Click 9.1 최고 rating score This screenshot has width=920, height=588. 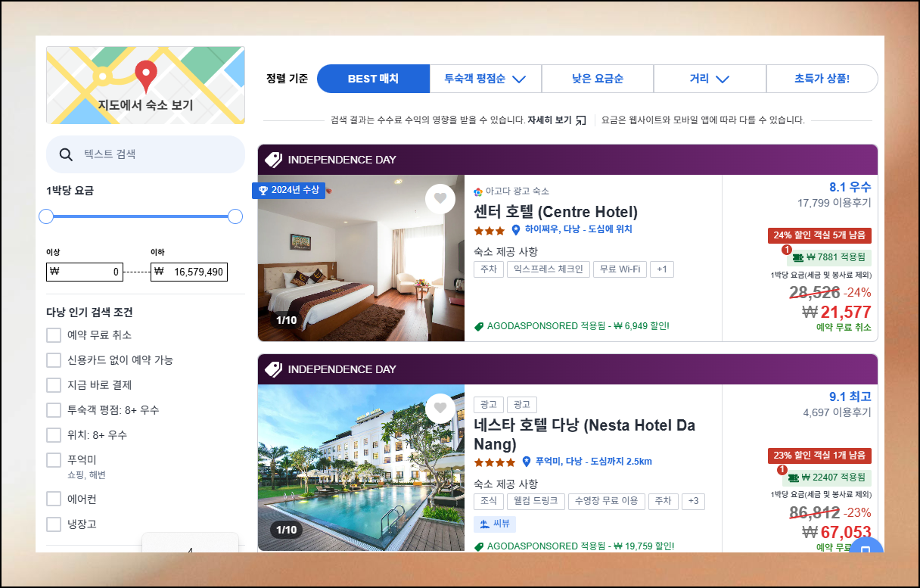pyautogui.click(x=850, y=397)
